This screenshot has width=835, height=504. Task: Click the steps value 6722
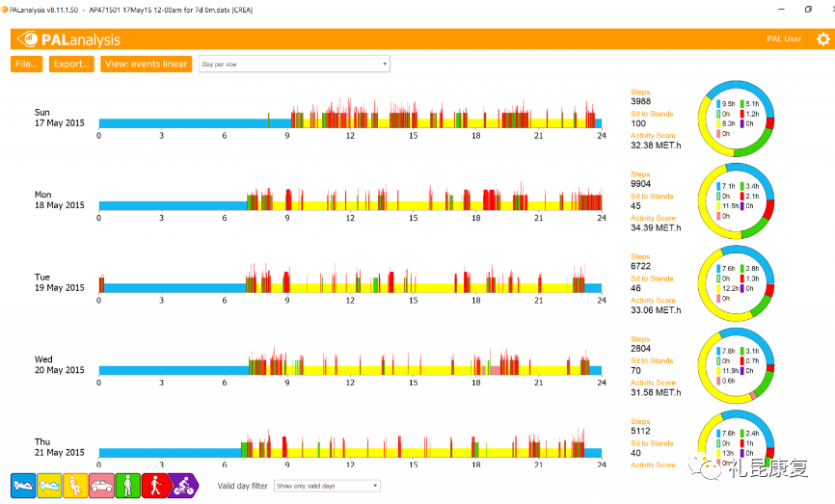pyautogui.click(x=640, y=267)
